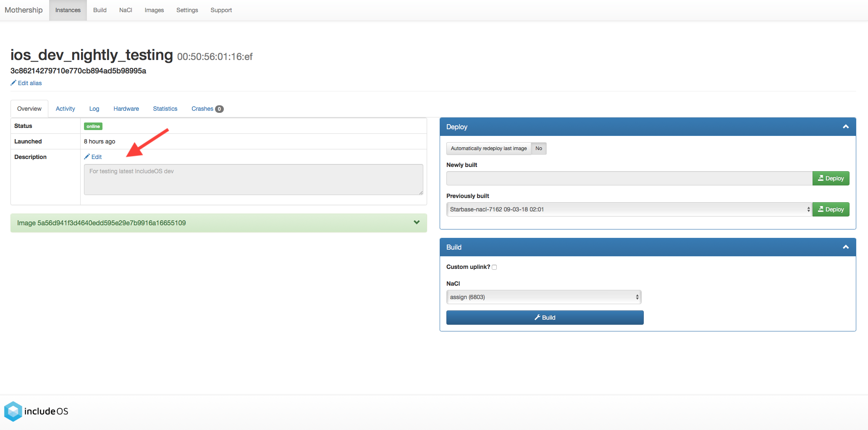Switch to the Hardware tab

pos(126,109)
